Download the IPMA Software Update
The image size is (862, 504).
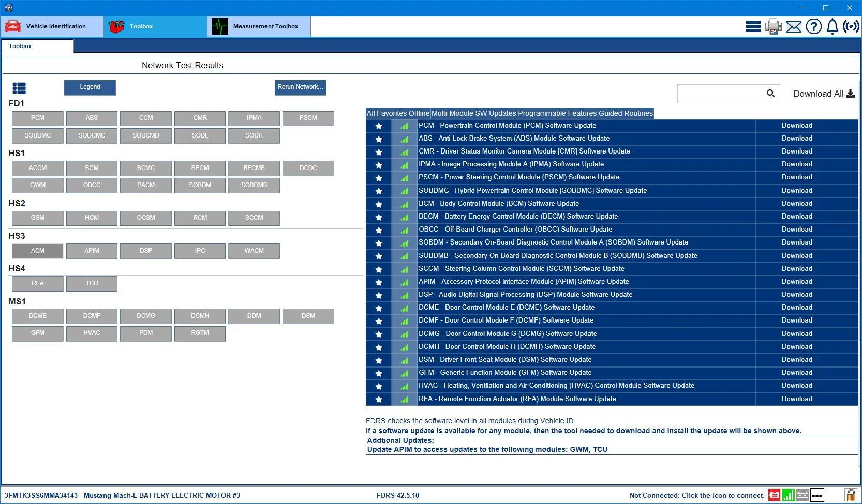coord(797,164)
